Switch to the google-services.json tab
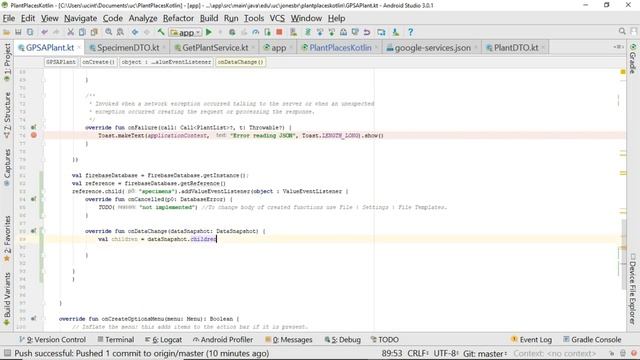The image size is (640, 360). pos(432,48)
